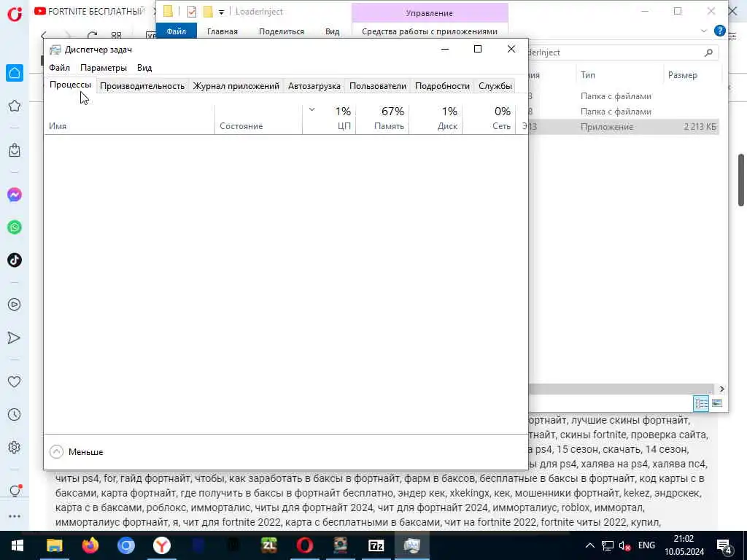Viewport: 747px width, 560px height.
Task: Switch Explorer to large icons view
Action: 717,403
